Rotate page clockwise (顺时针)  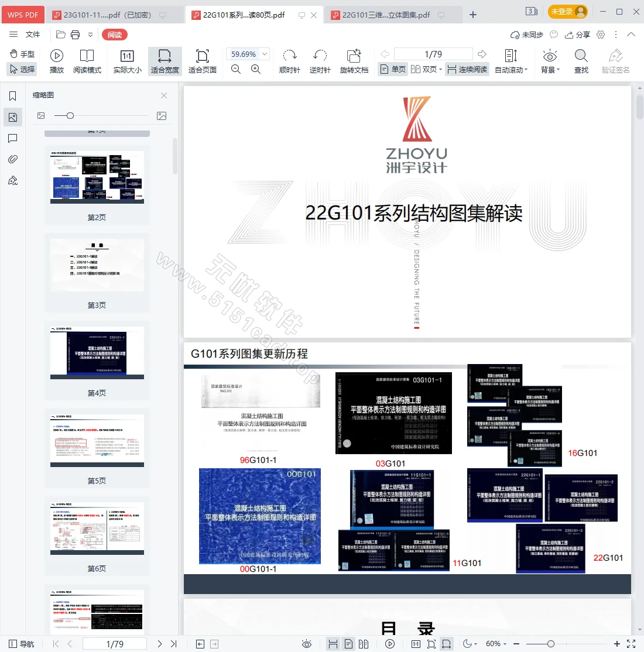(289, 57)
